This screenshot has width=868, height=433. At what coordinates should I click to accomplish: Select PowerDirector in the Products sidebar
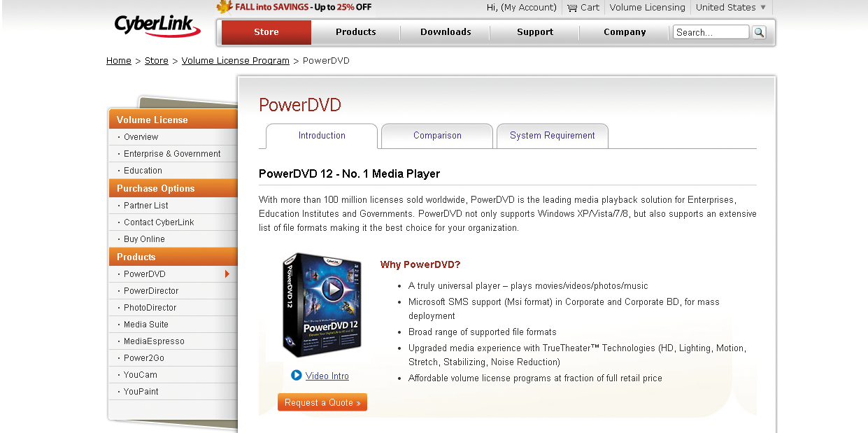(x=151, y=291)
